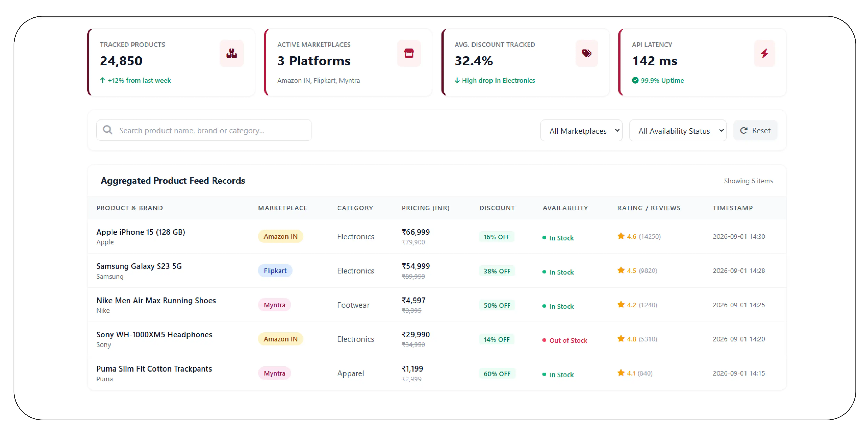The image size is (868, 431).
Task: Click the 2026-09-01 14:30 timestamp
Action: pyautogui.click(x=739, y=237)
